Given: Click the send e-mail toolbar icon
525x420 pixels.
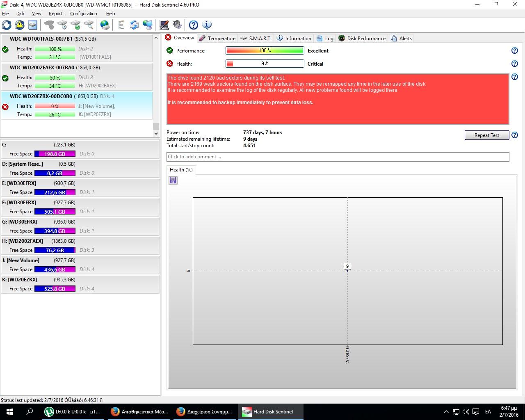Looking at the screenshot, I should (134, 25).
